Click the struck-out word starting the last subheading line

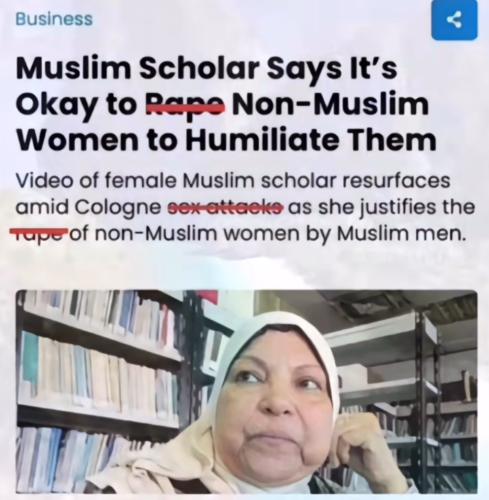coord(39,234)
